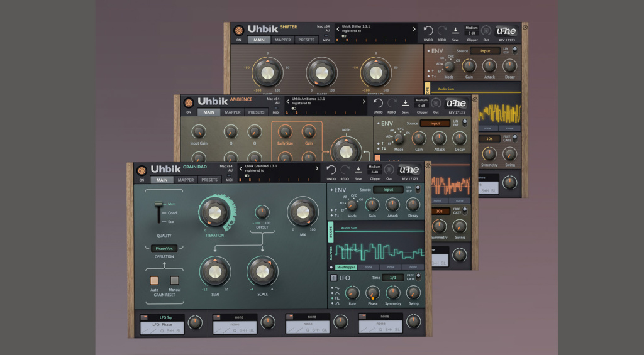Screen dimensions: 644x355
Task: Open the PhaseVoc operation dropdown
Action: [x=164, y=249]
